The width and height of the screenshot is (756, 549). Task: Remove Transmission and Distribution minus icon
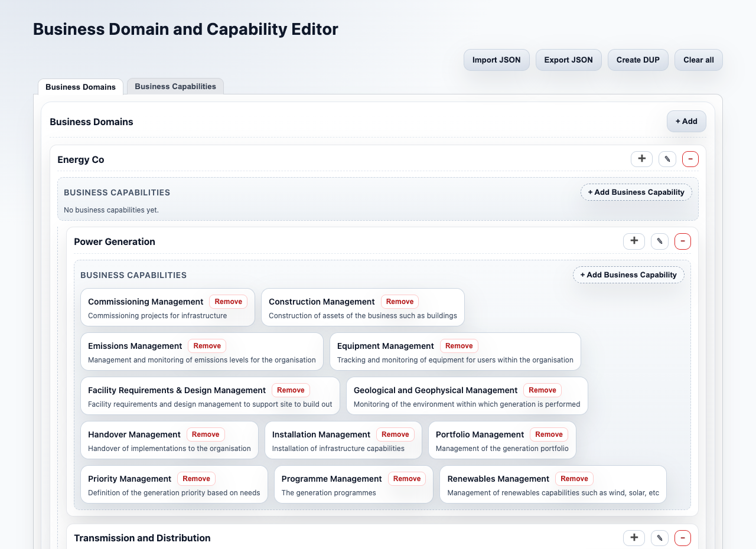click(x=683, y=538)
